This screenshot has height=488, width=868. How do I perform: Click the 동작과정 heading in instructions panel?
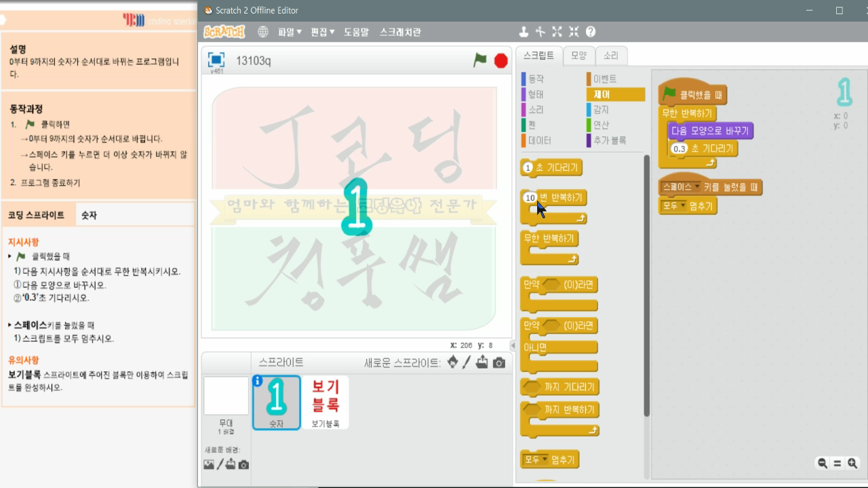click(26, 108)
